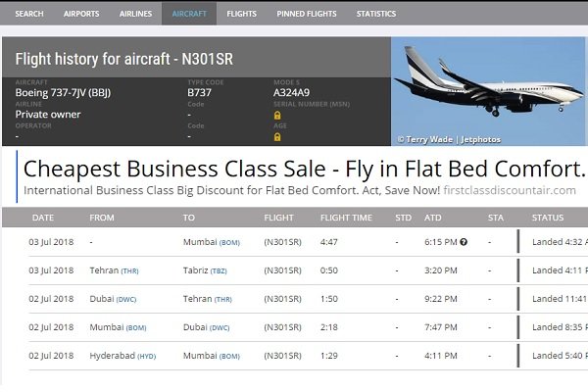This screenshot has width=588, height=392.
Task: Go to the Flights tab
Action: 241,14
